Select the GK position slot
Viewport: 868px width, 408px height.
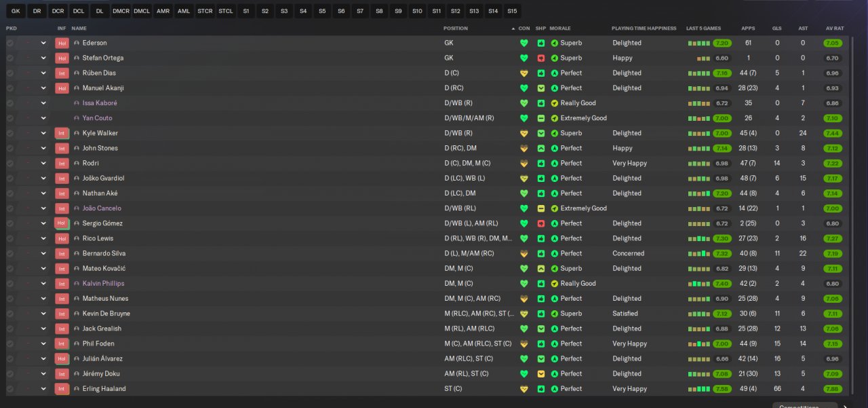(16, 11)
